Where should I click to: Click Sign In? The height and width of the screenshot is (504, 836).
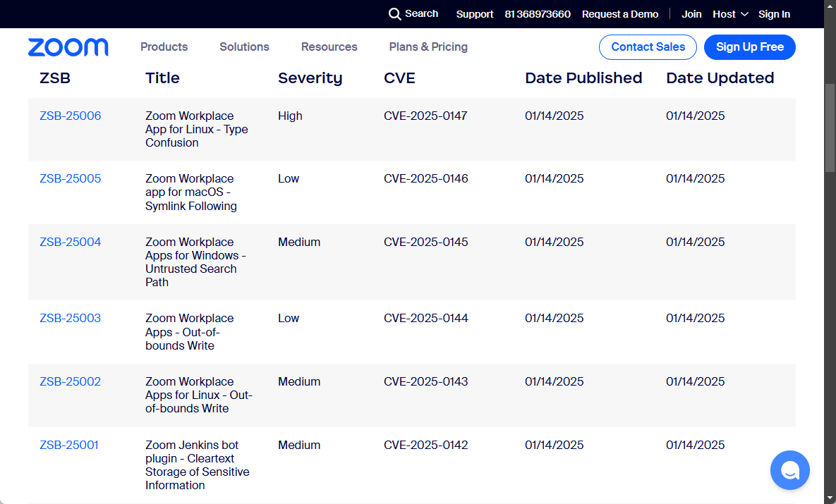[x=774, y=14]
